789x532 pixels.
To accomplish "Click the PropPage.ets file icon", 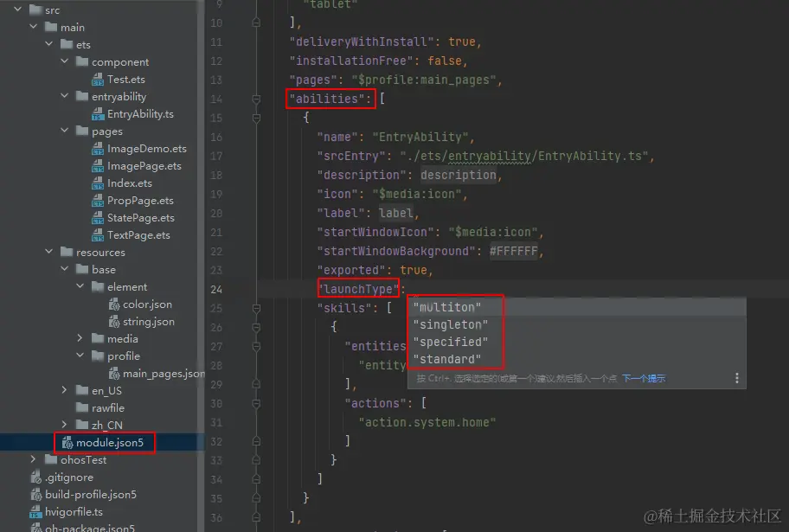I will (x=98, y=201).
